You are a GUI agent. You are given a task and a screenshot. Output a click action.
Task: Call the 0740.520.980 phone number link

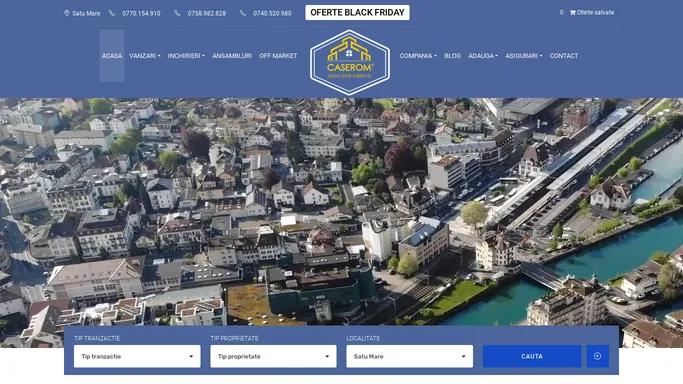point(272,13)
